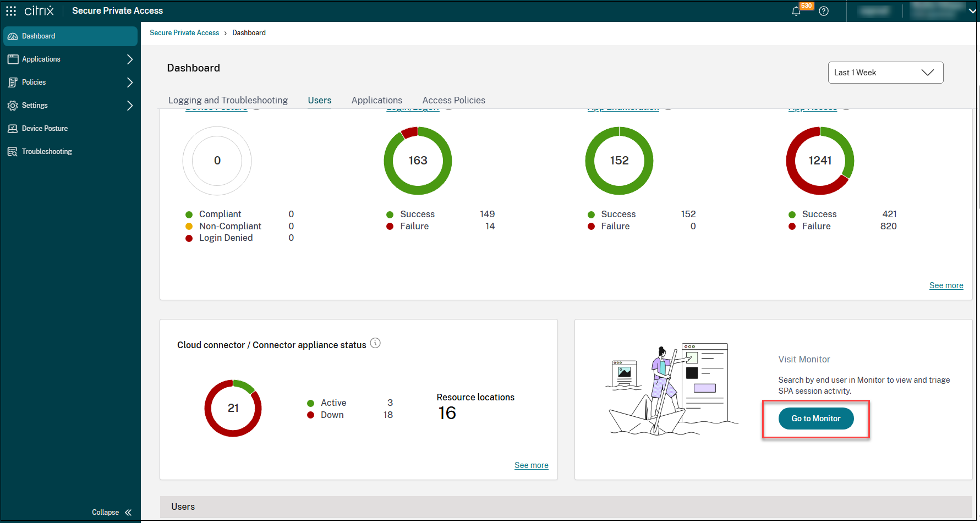Click the Secure Private Access breadcrumb link

coord(184,32)
